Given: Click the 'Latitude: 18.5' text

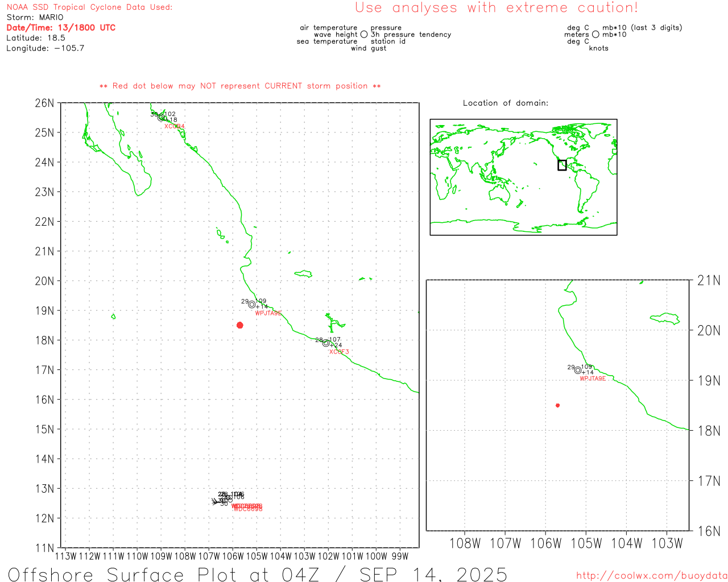Looking at the screenshot, I should click(x=36, y=38).
